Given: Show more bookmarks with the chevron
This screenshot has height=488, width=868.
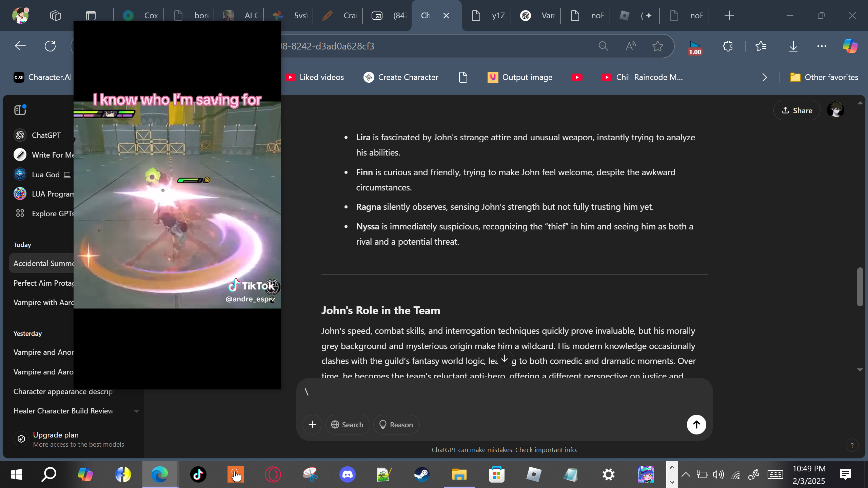Looking at the screenshot, I should tap(764, 77).
